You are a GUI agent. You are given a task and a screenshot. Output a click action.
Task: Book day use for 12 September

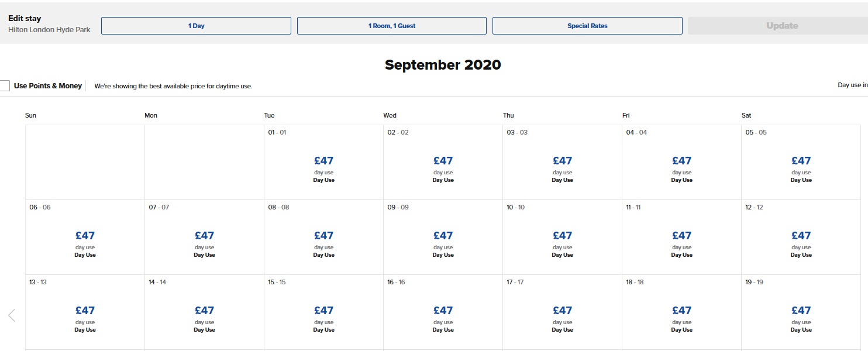[801, 236]
